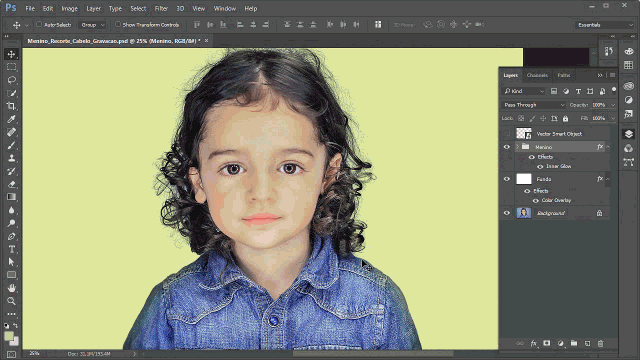Select the History Brush tool
This screenshot has width=640, height=360.
click(x=11, y=171)
